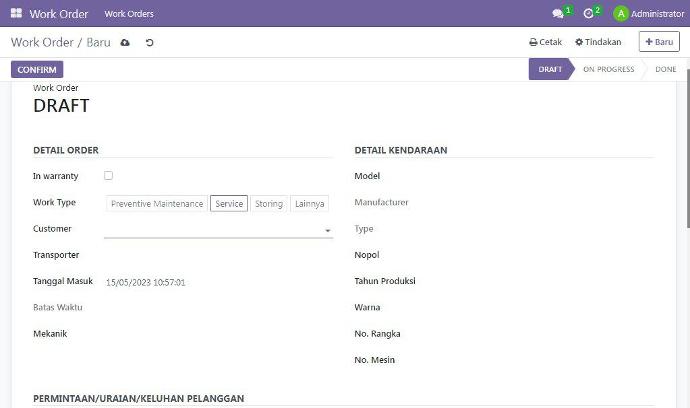
Task: Tick the In warranty checkbox
Action: coord(109,176)
